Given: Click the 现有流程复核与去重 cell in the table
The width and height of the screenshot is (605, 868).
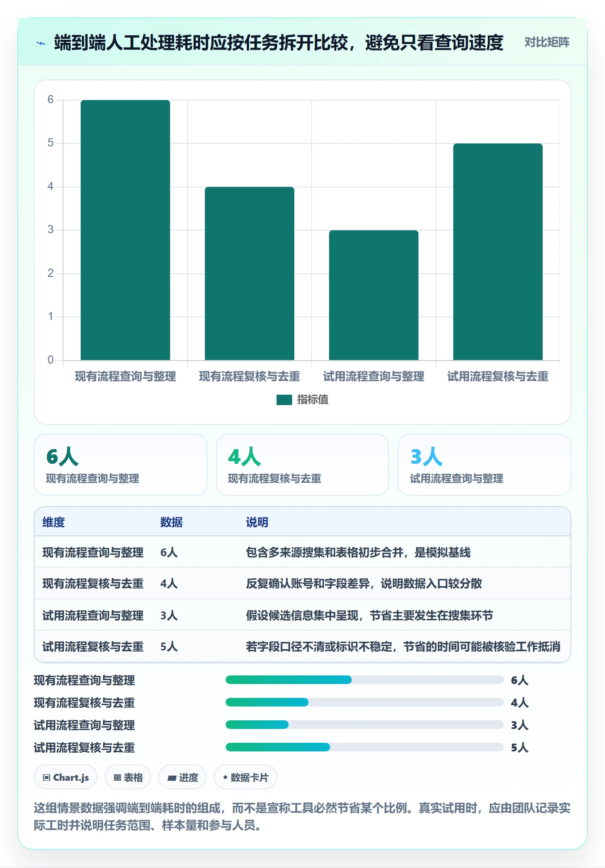Looking at the screenshot, I should click(93, 583).
